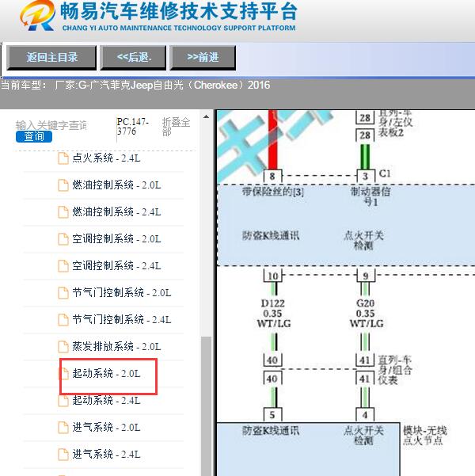Open 空调控制系统 - 2.4L document
Viewport: 475px width, 476px height.
tap(116, 266)
